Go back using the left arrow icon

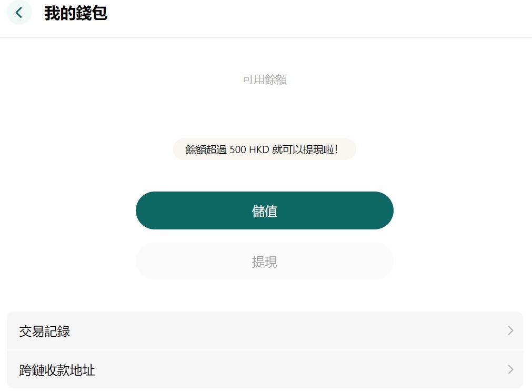(x=19, y=13)
